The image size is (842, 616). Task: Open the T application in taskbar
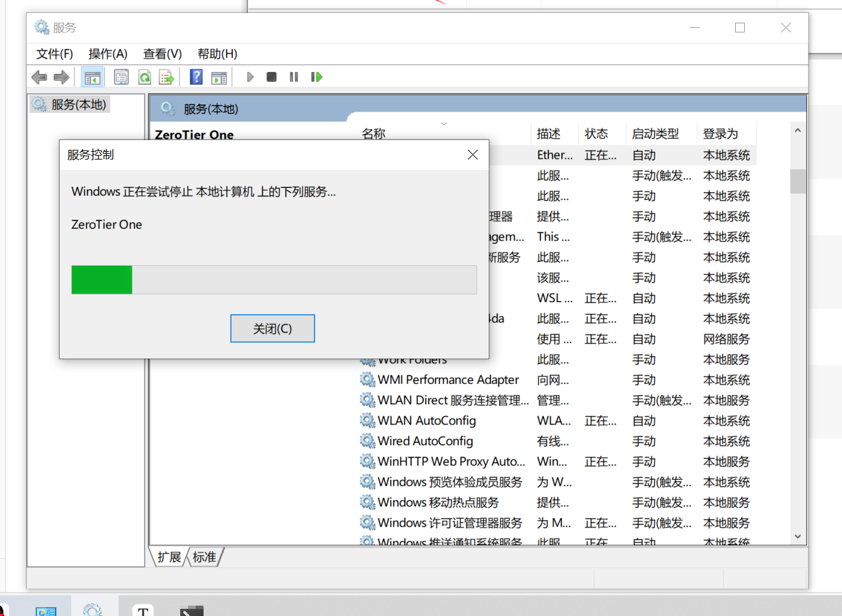coord(143,610)
